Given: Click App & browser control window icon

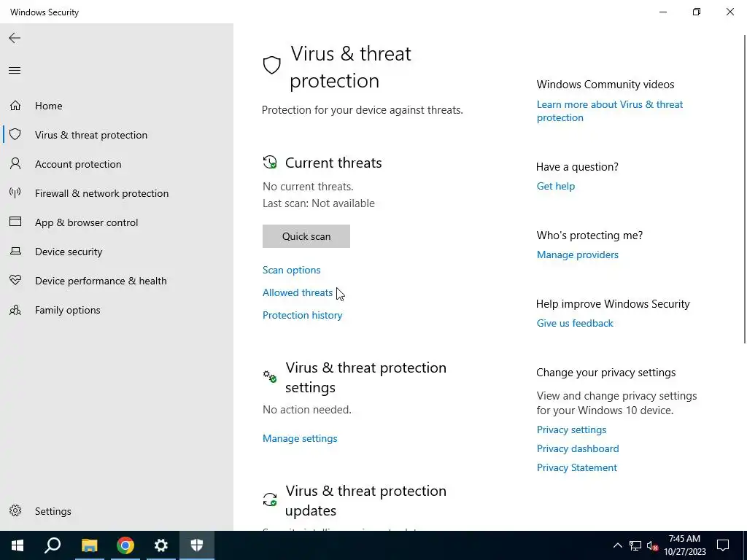Looking at the screenshot, I should [15, 222].
